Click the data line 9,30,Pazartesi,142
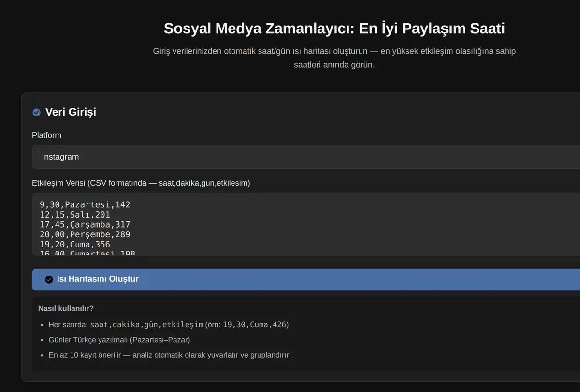580x392 pixels. click(x=85, y=204)
